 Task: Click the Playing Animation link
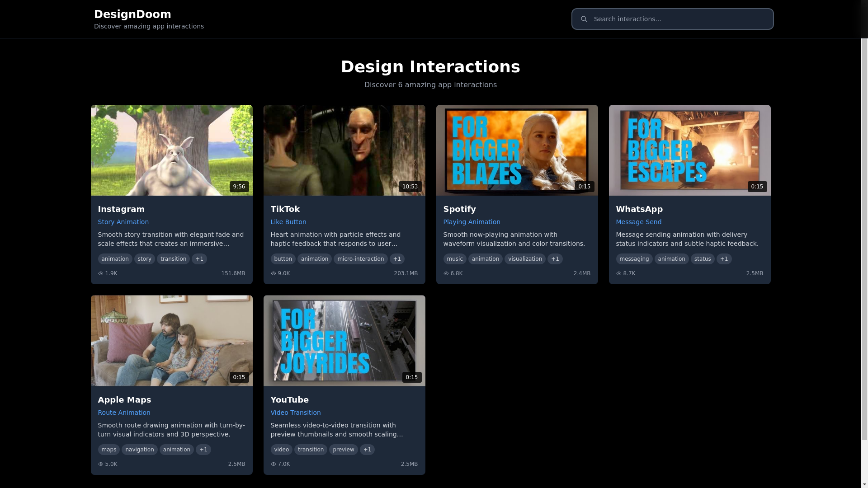tap(472, 222)
